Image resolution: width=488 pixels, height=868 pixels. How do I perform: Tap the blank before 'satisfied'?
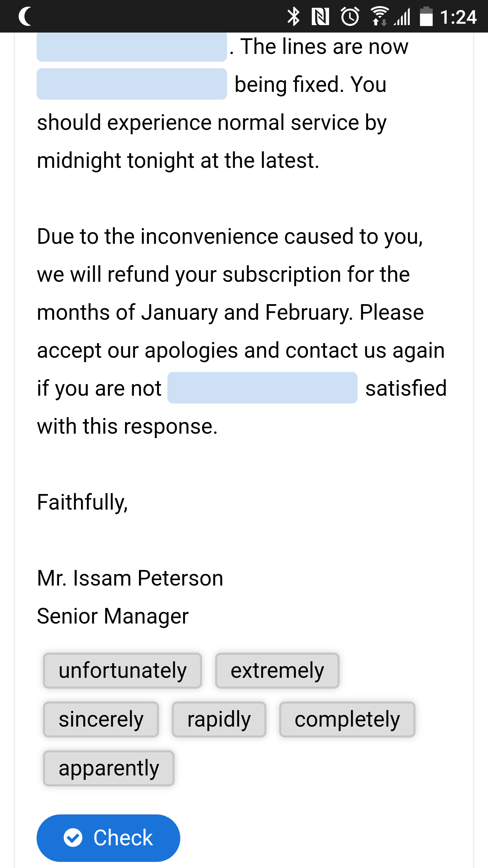(262, 388)
